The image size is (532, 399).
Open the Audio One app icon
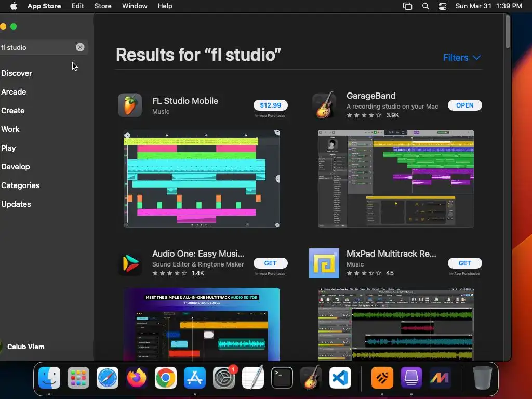[x=130, y=263]
